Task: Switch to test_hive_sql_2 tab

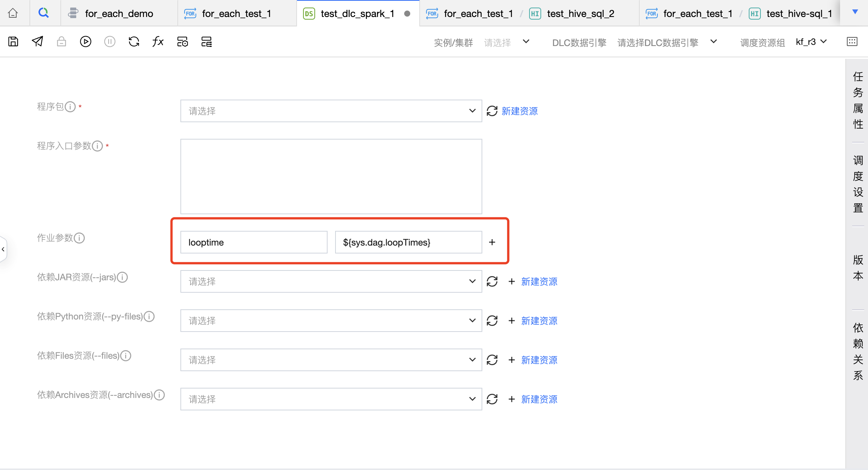Action: pos(580,14)
